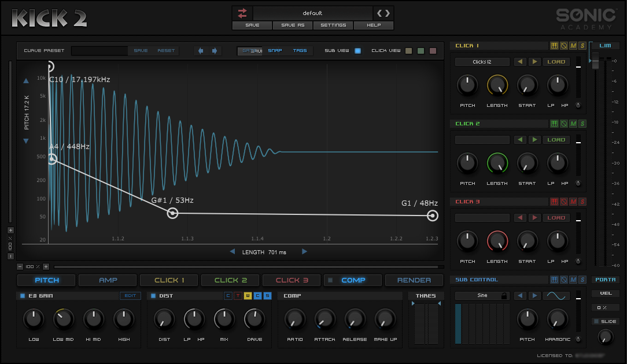Enable the Comp checkbox on Comp tab
627x364 pixels.
[x=330, y=280]
